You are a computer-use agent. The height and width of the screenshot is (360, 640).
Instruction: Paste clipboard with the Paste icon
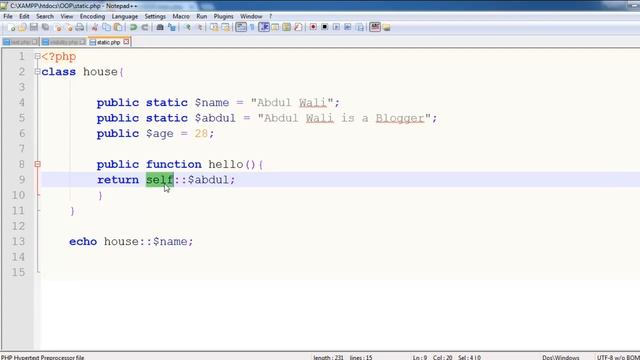point(118,27)
